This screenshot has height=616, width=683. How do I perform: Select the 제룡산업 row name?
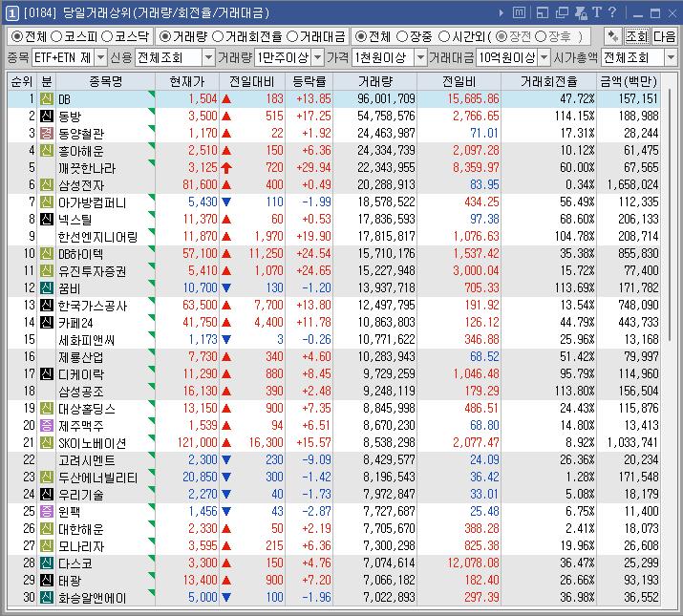(81, 357)
